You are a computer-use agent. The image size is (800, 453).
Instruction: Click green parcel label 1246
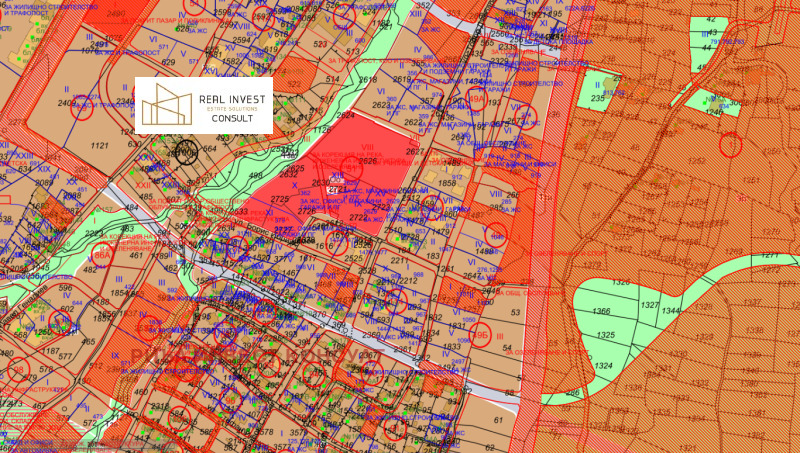(715, 112)
